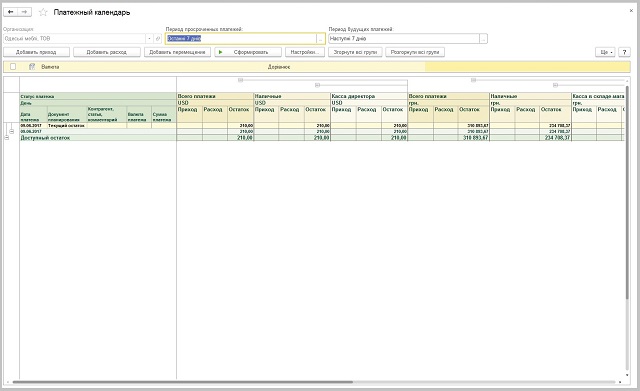Toggle the checkbox in Валюта row
The width and height of the screenshot is (640, 391).
point(13,67)
